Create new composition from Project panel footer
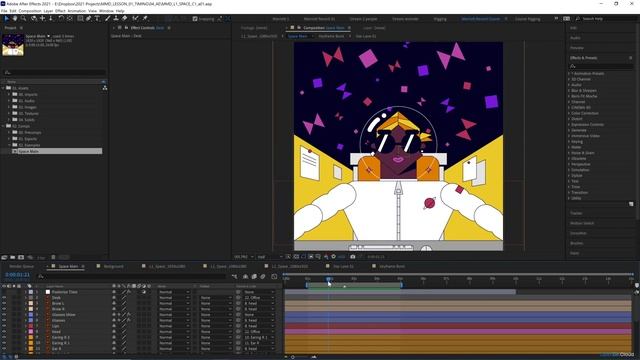The width and height of the screenshot is (640, 360). pos(21,258)
